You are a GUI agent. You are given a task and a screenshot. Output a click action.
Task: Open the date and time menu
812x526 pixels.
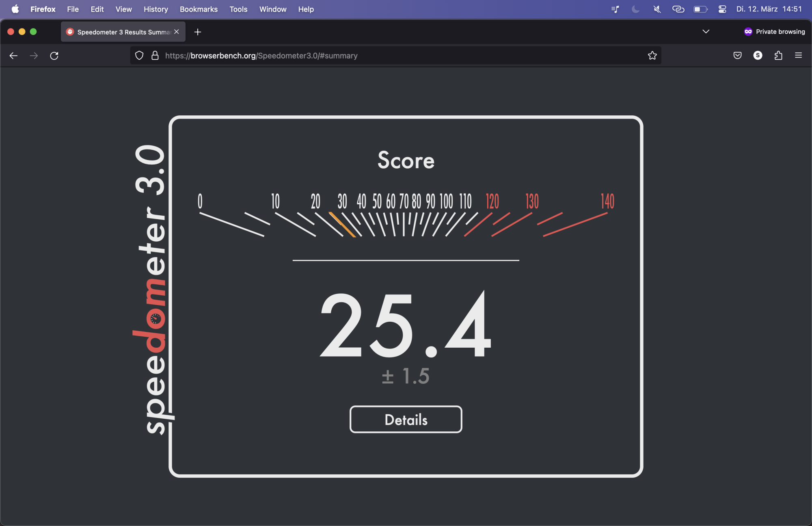(x=769, y=9)
